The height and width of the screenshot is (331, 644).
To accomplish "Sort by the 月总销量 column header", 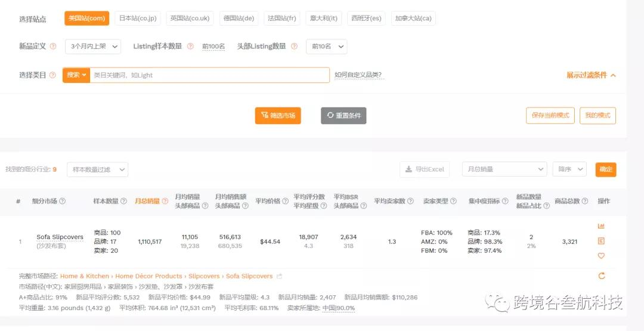I will [x=147, y=202].
